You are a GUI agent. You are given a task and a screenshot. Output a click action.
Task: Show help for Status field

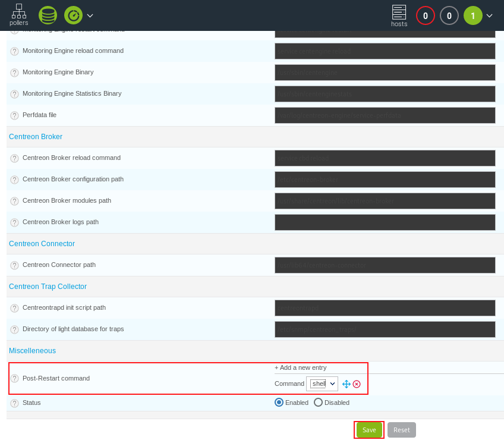coord(14,403)
